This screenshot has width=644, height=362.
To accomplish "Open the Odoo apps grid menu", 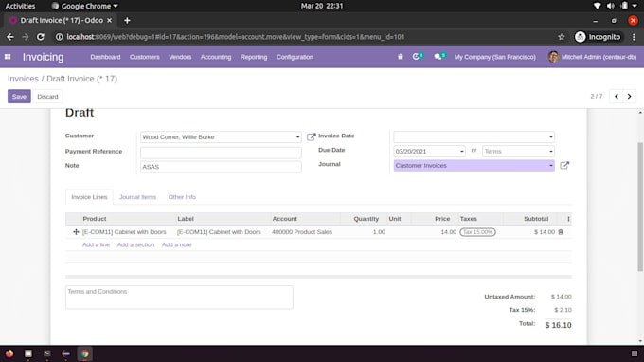I will pyautogui.click(x=8, y=57).
